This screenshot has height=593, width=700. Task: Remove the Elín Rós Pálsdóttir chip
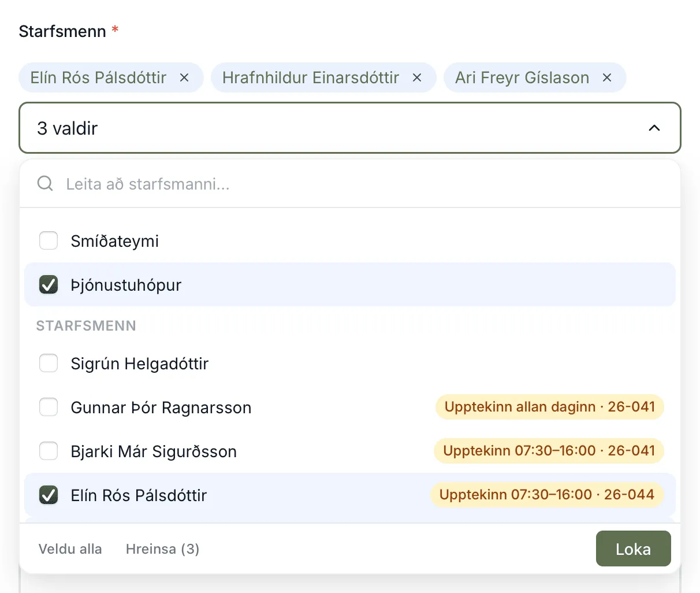tap(184, 77)
